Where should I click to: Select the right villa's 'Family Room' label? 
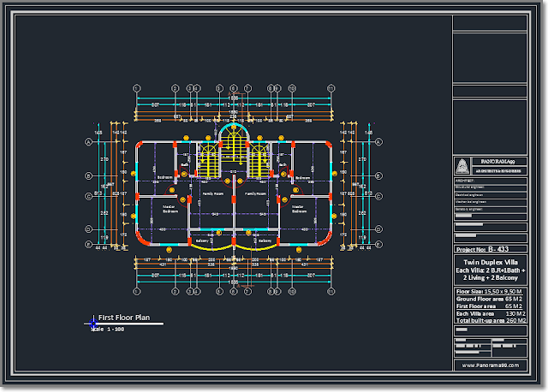pyautogui.click(x=255, y=193)
